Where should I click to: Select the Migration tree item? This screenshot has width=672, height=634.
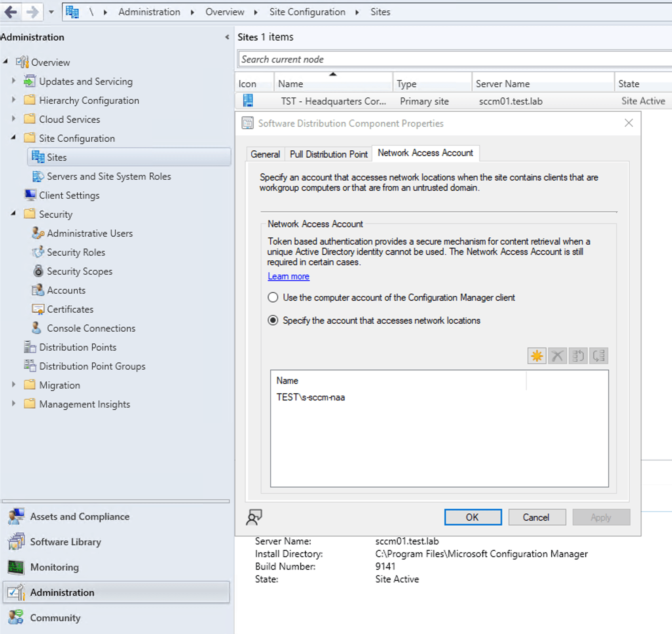point(59,385)
